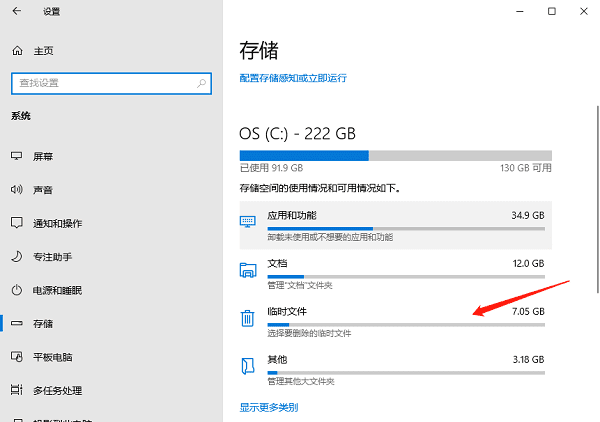Open Sound (声音) settings icon

(17, 190)
